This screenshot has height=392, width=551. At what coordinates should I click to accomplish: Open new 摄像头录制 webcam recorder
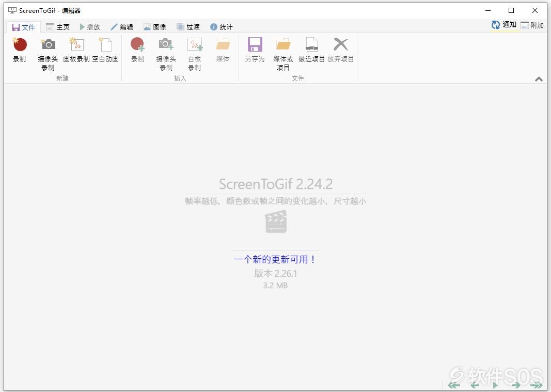click(x=48, y=54)
